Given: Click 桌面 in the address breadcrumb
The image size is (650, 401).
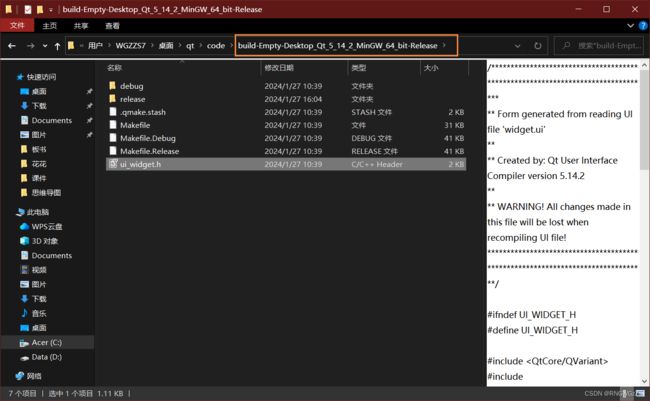Looking at the screenshot, I should (166, 46).
